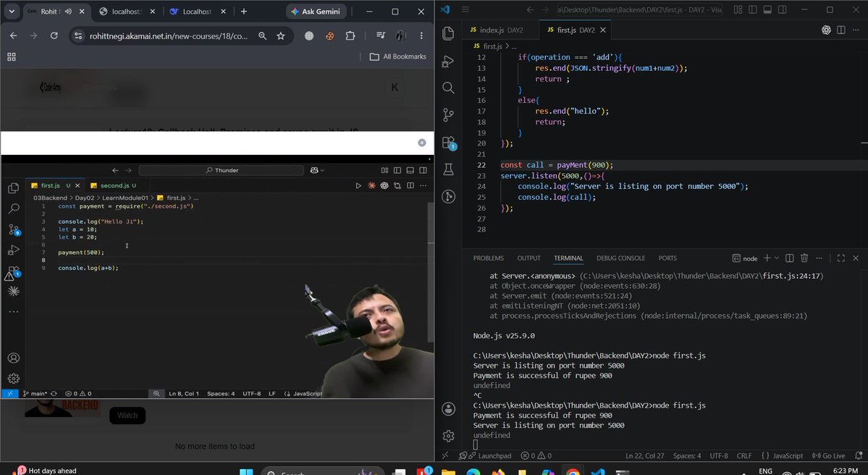The height and width of the screenshot is (475, 868).
Task: Expand the new terminal launch profile dropdown
Action: click(x=777, y=258)
